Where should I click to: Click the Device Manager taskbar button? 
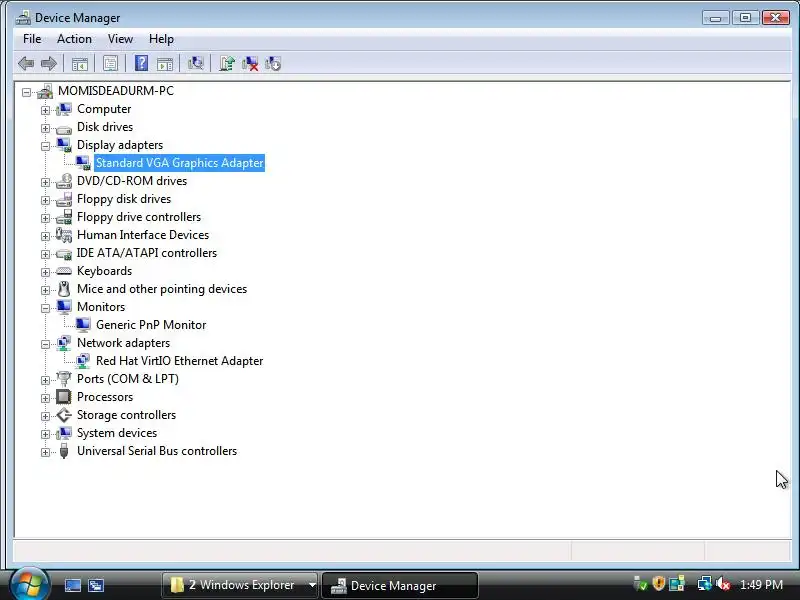[400, 585]
